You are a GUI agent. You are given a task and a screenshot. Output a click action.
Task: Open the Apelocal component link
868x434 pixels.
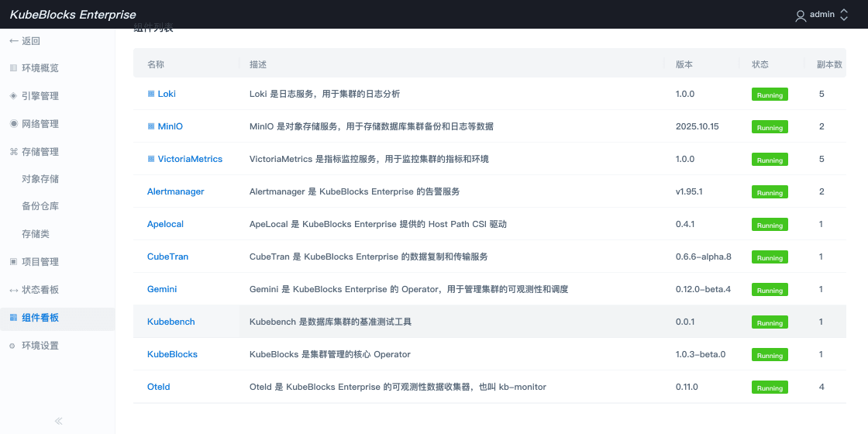pos(166,224)
